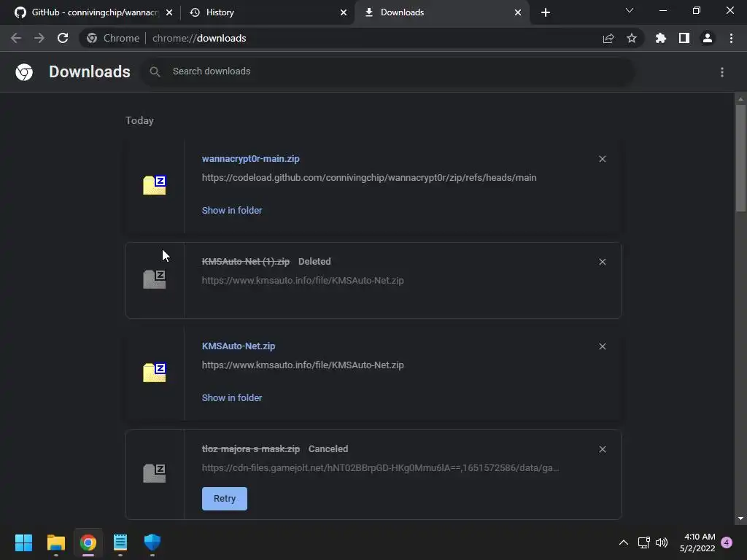This screenshot has width=747, height=560.
Task: Open File Explorer from the taskbar
Action: coord(56,542)
